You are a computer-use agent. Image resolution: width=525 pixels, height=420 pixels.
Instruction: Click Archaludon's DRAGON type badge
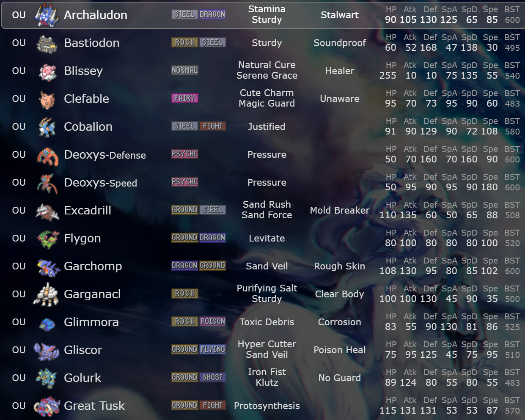point(212,14)
